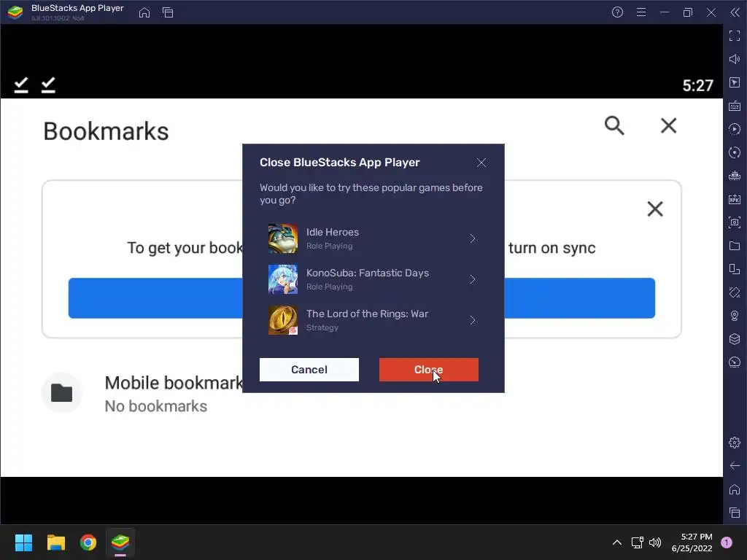Expand the KonoSuba row chevron
The image size is (747, 560).
pos(473,279)
